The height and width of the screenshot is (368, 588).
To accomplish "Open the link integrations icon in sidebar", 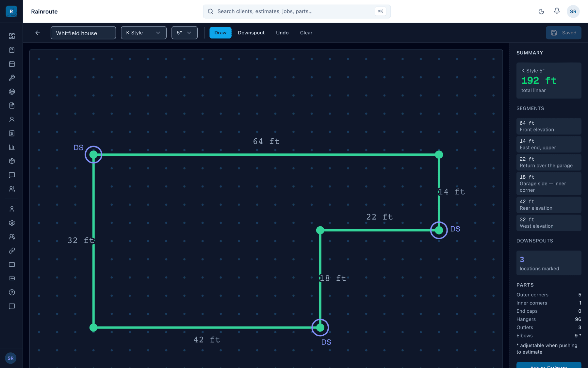I will (12, 251).
